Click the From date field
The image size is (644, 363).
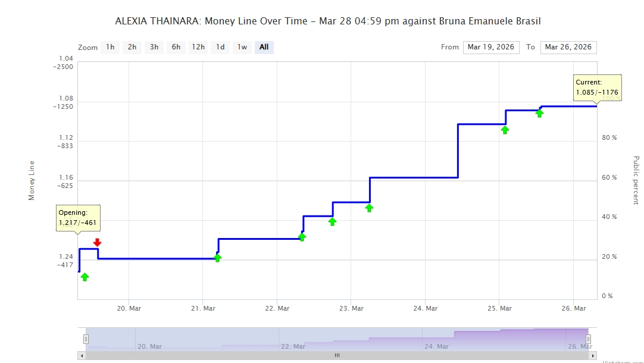491,47
